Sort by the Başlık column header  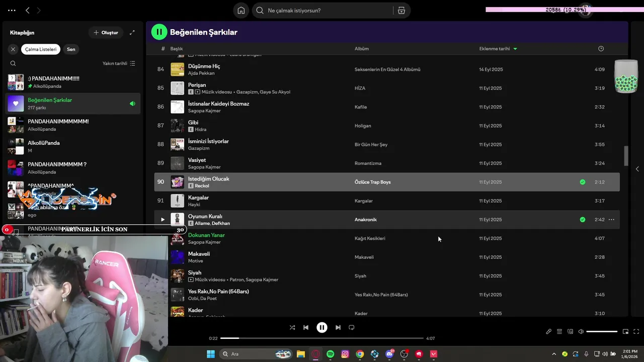(x=177, y=49)
